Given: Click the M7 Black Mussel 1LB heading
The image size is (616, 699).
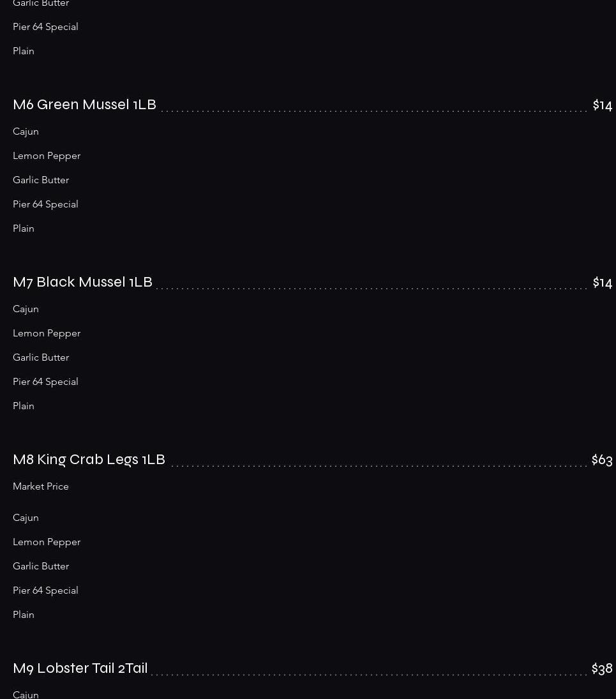Looking at the screenshot, I should click(82, 282).
